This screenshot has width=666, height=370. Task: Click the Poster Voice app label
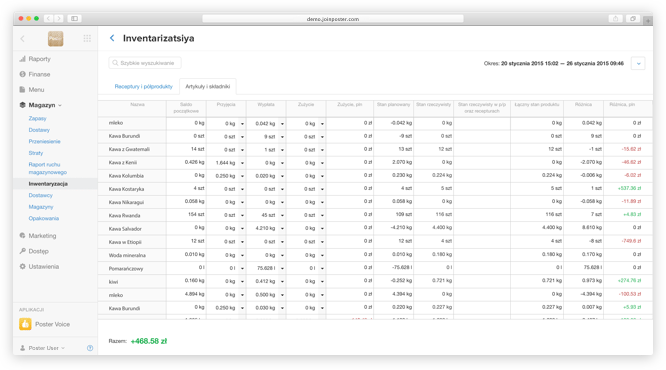pos(52,324)
